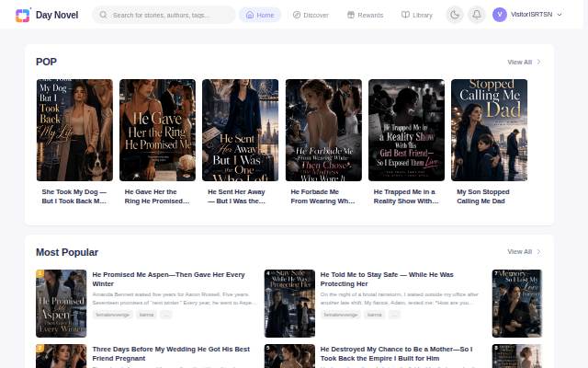Open 'He Told Me to Stay Safe' cover thumbnail
Screen dimensions: 588x368
click(x=289, y=304)
